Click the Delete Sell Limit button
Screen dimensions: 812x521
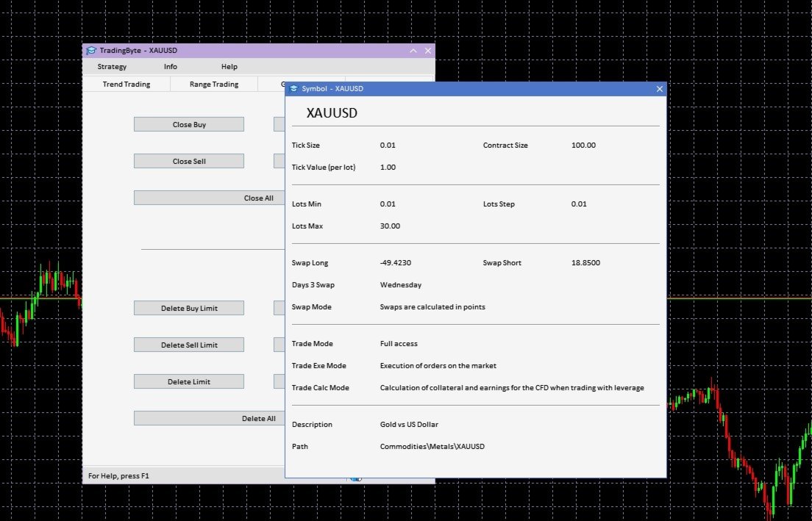coord(189,345)
